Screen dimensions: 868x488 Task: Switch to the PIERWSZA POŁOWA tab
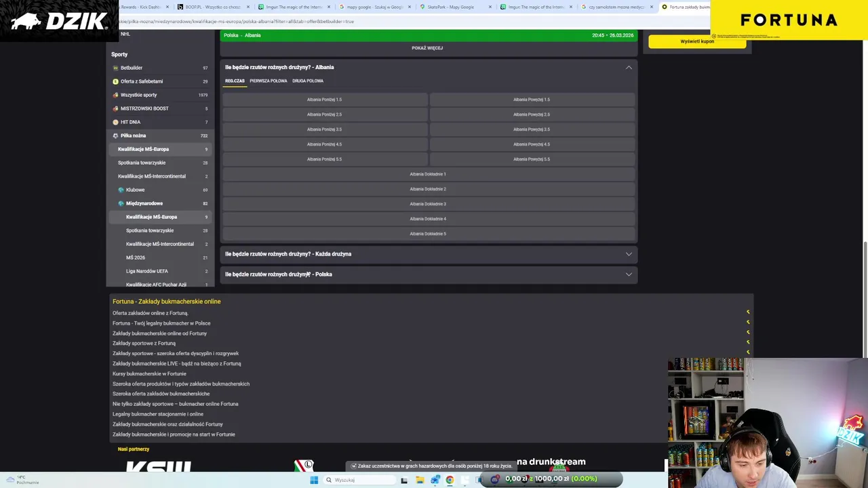coord(268,81)
